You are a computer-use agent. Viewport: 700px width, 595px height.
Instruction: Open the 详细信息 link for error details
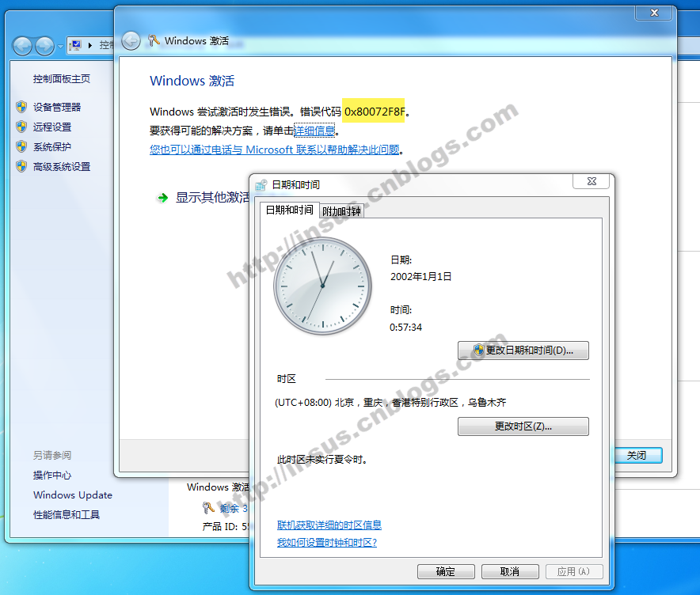click(314, 131)
